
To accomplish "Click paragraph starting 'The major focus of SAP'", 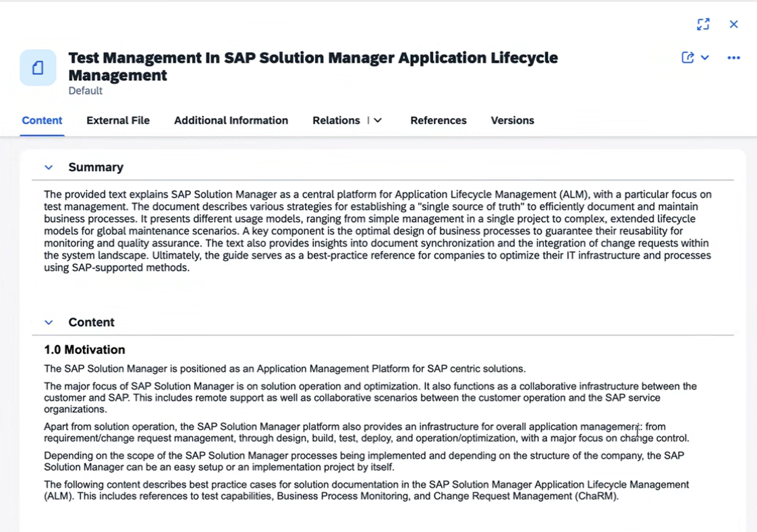I will pos(370,398).
